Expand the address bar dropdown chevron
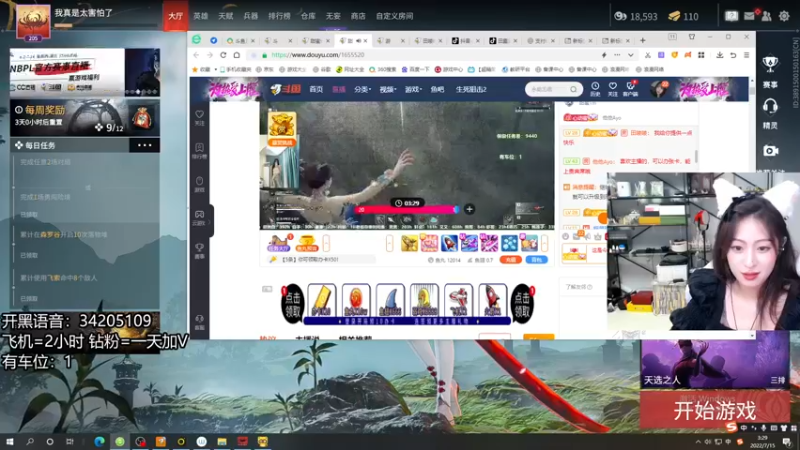The image size is (800, 450). coord(631,55)
